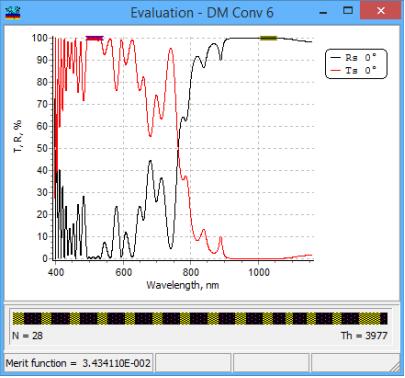The image size is (405, 378).
Task: Click the Wavelength, nm axis label
Action: pyautogui.click(x=183, y=285)
